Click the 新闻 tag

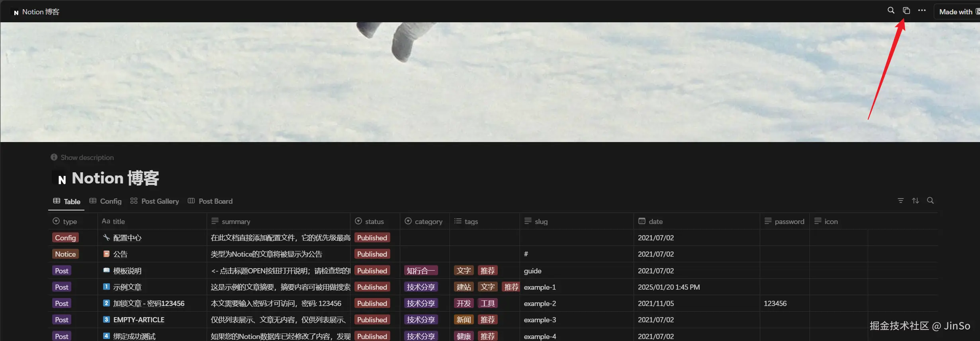(x=464, y=320)
